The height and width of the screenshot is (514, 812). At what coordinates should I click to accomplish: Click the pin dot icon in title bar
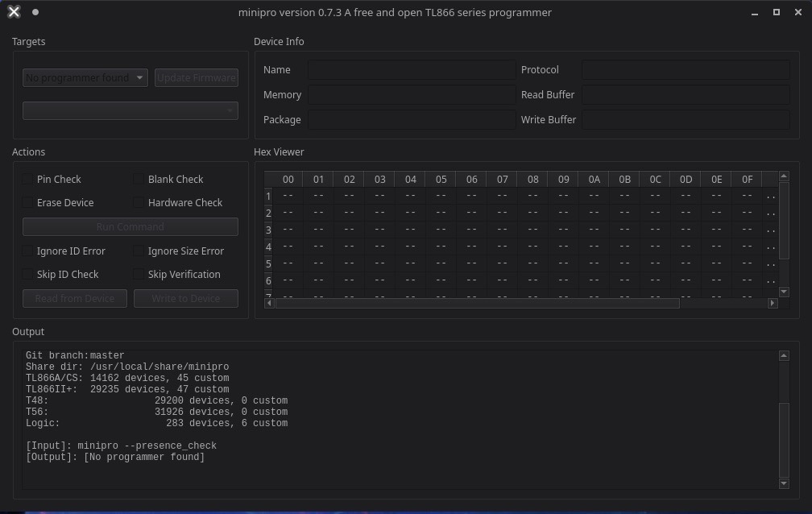[35, 12]
